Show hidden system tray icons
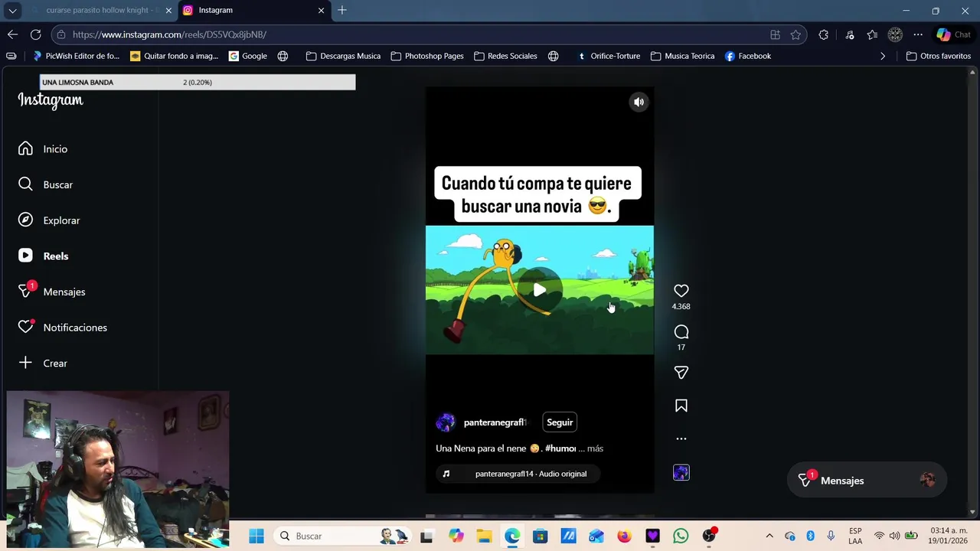980x551 pixels. point(769,536)
